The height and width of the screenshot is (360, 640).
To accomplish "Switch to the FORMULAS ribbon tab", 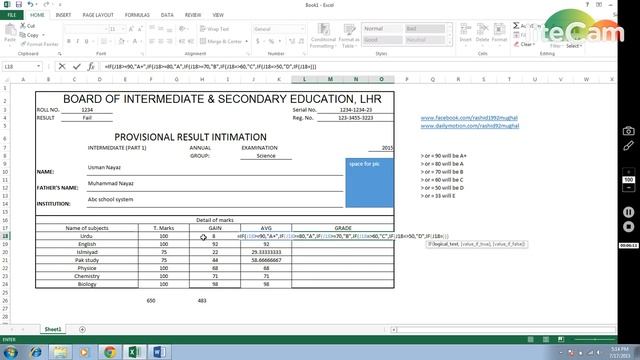I will click(137, 15).
